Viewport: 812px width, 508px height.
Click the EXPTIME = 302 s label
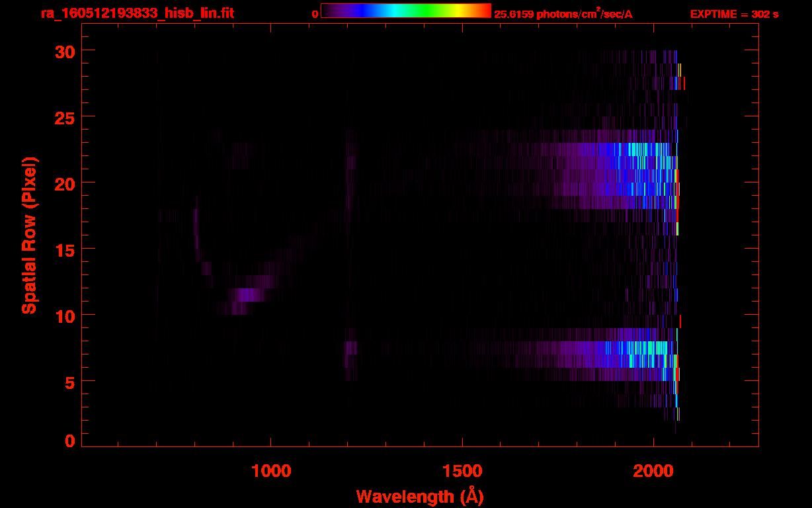(x=734, y=14)
